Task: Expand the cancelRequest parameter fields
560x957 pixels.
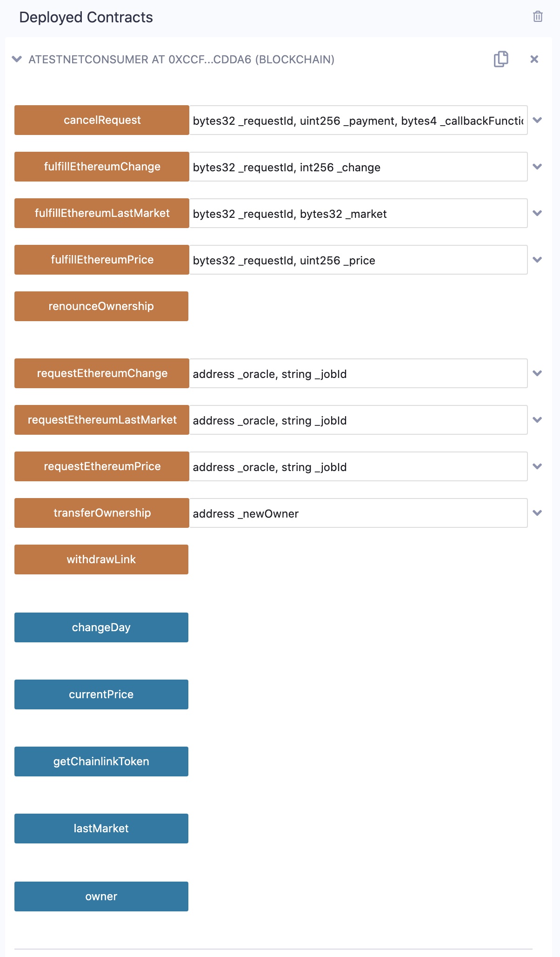Action: point(537,120)
